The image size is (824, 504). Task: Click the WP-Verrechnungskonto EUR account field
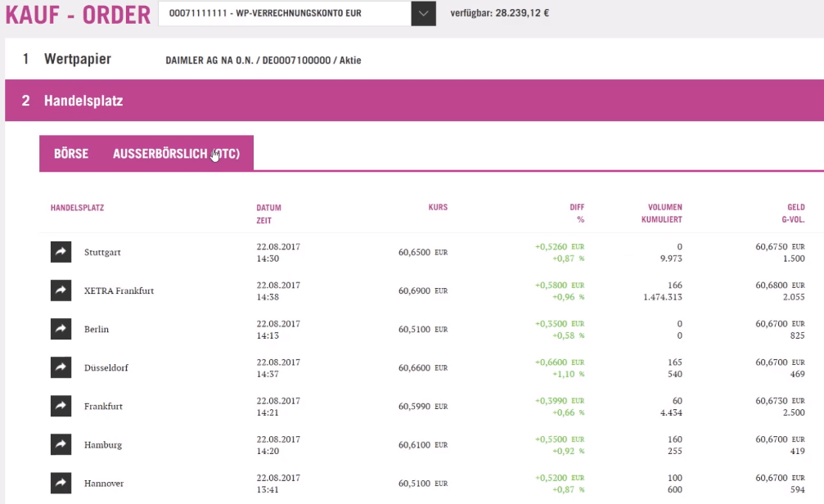(284, 13)
